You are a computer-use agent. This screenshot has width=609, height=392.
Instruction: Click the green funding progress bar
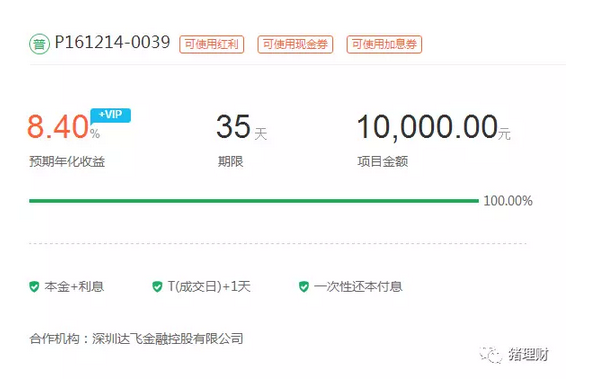[254, 201]
